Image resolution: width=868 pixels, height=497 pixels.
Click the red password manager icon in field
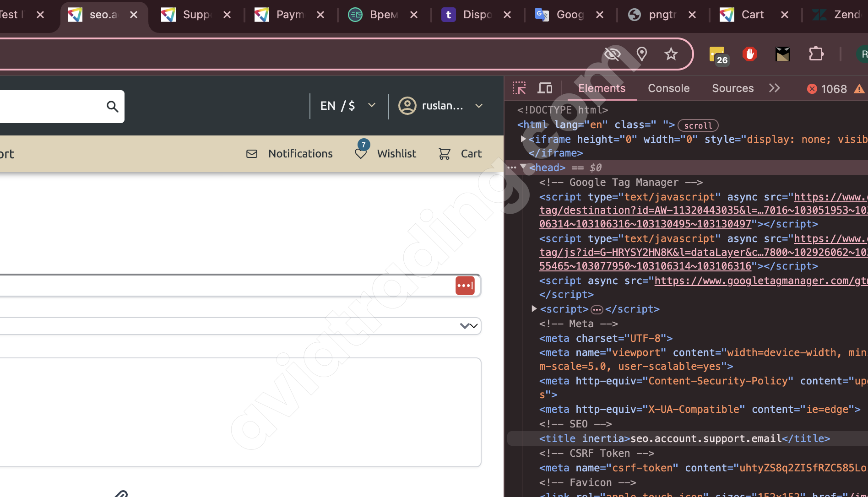pos(465,286)
